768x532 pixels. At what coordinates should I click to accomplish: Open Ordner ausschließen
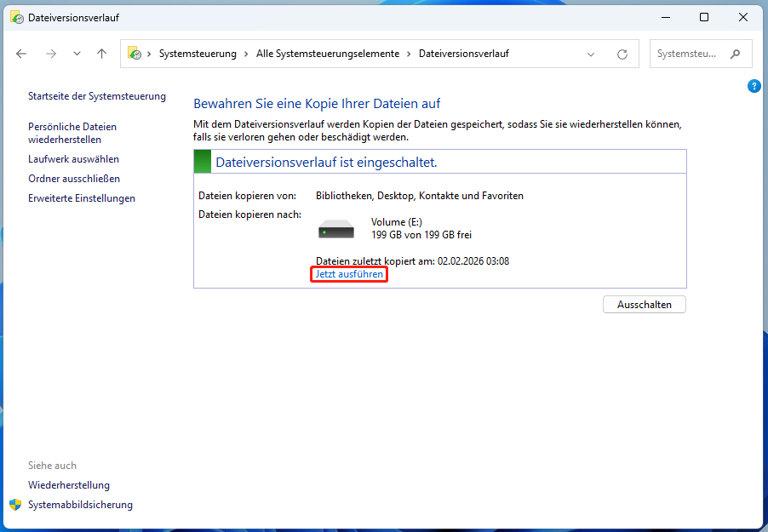tap(74, 178)
